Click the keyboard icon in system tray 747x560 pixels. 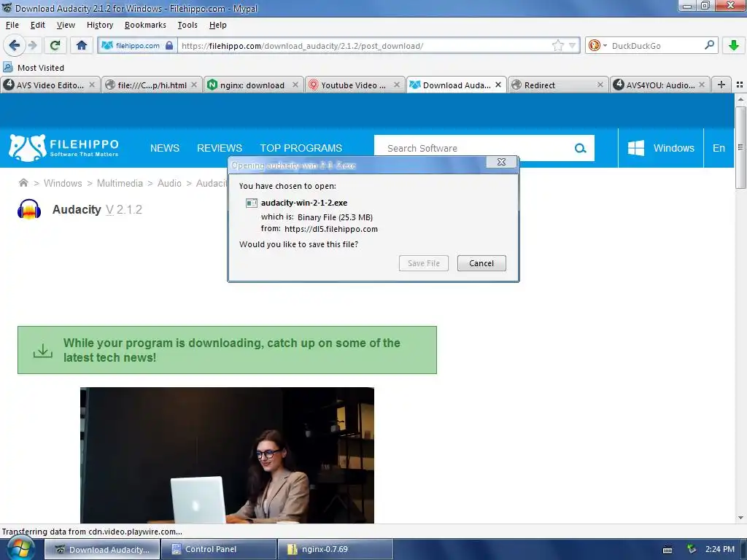[x=667, y=550]
